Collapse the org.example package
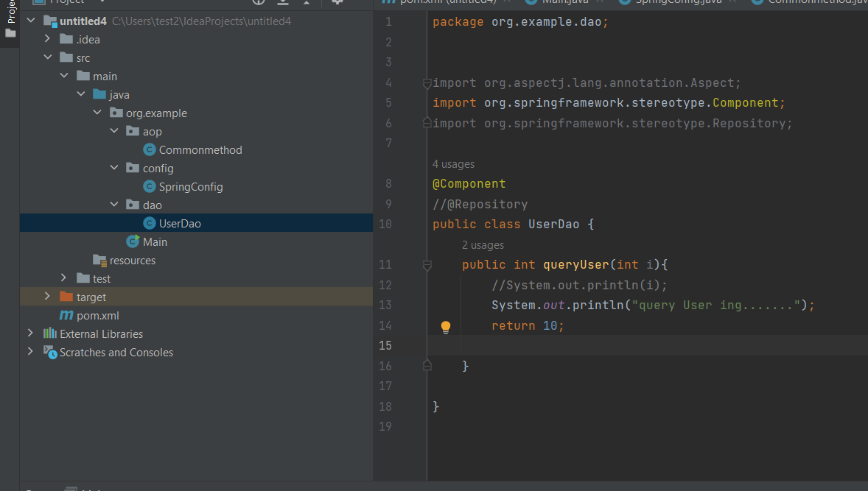This screenshot has width=868, height=491. [97, 112]
